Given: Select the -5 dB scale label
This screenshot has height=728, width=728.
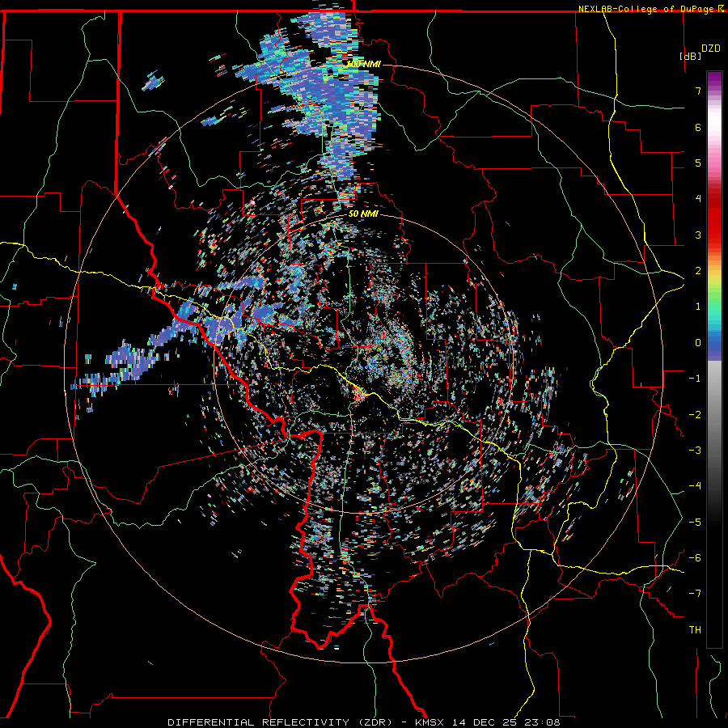Looking at the screenshot, I should 695,523.
